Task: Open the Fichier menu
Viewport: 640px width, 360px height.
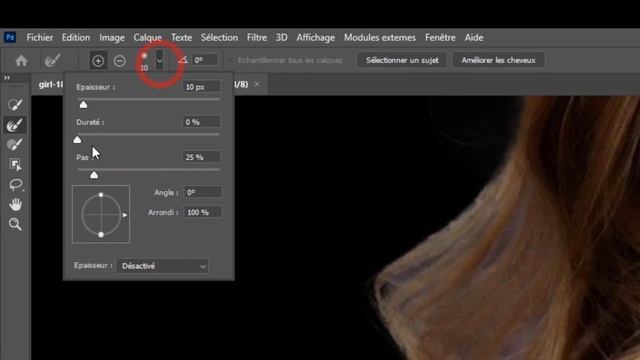Action: tap(40, 38)
